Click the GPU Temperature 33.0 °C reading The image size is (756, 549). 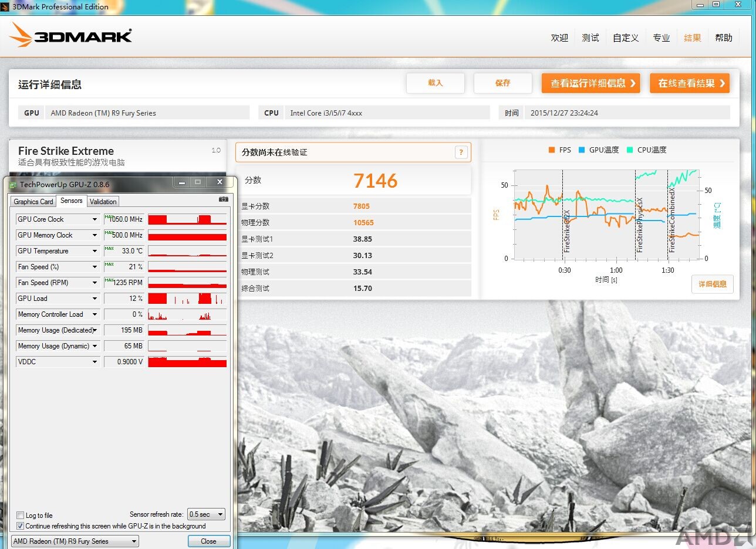(x=124, y=251)
